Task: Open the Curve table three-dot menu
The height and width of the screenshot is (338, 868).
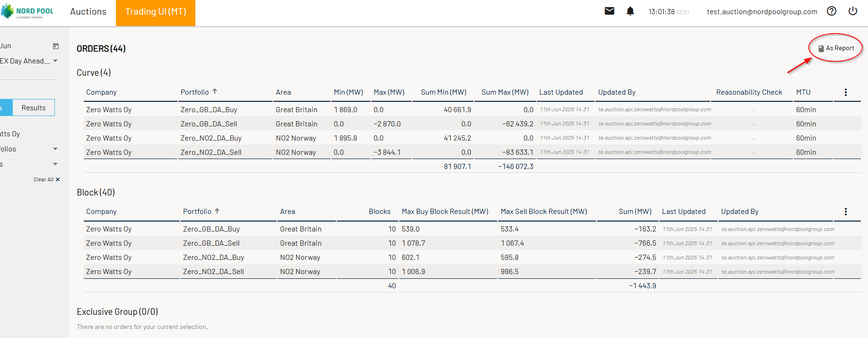Action: coord(846,92)
